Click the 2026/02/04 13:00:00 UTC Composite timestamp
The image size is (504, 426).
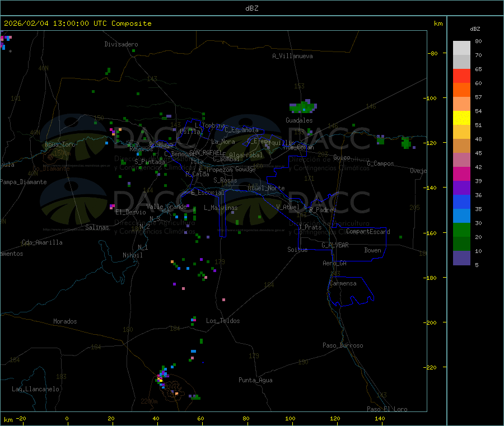tap(78, 24)
